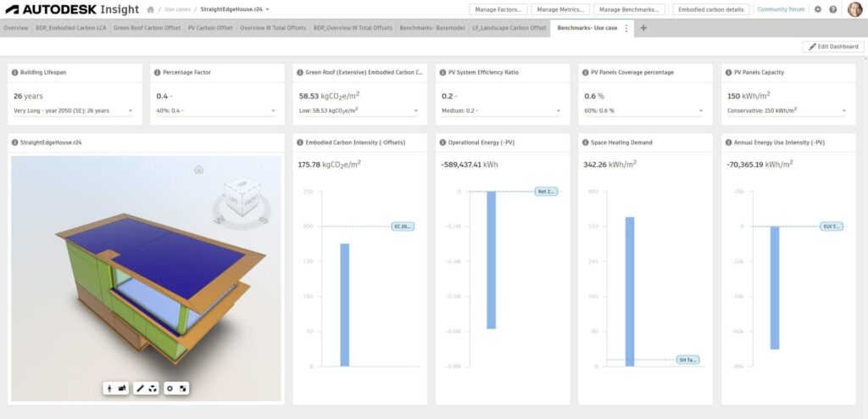The width and height of the screenshot is (868, 419).
Task: Click the home view icon in the 3D viewer
Action: (x=198, y=170)
